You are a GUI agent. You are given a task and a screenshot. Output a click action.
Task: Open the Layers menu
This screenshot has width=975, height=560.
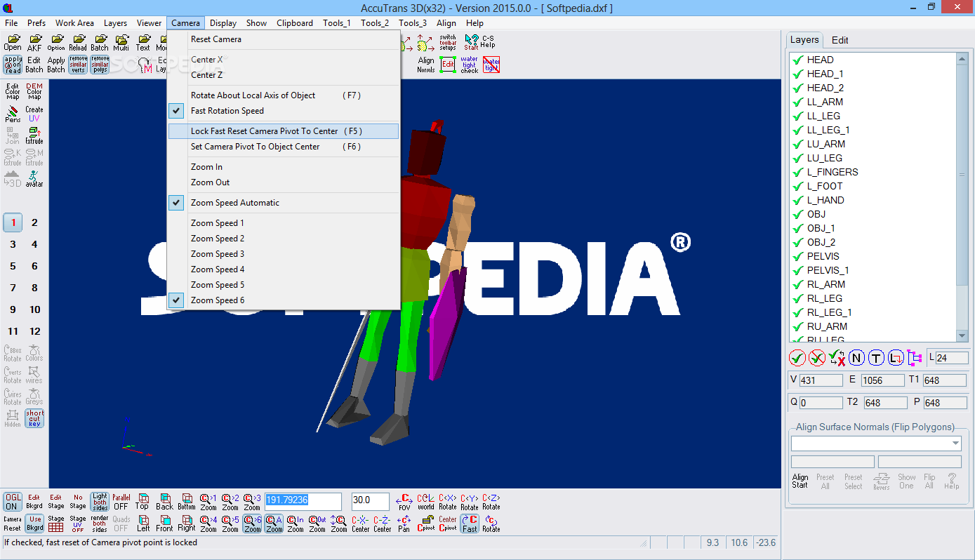pyautogui.click(x=115, y=23)
